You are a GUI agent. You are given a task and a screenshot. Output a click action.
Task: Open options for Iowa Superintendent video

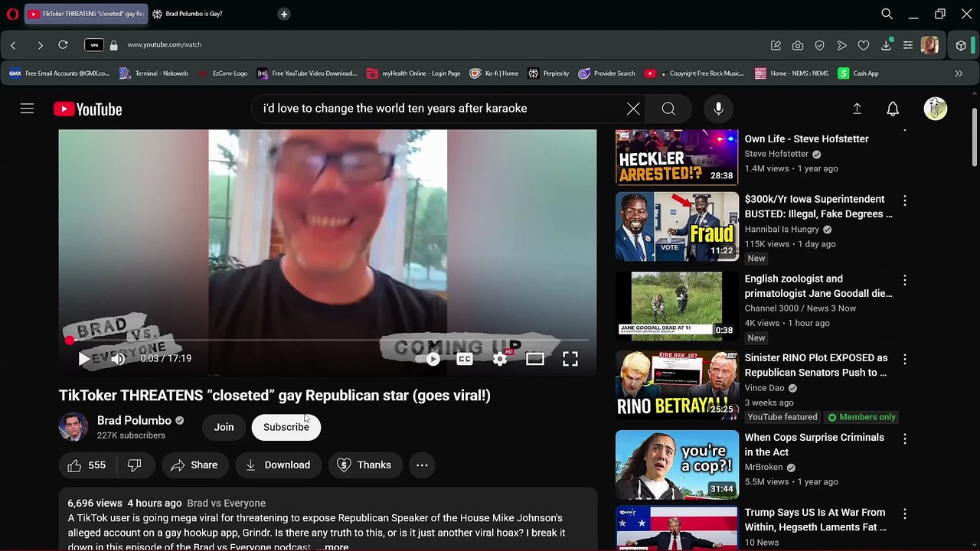[x=905, y=201]
